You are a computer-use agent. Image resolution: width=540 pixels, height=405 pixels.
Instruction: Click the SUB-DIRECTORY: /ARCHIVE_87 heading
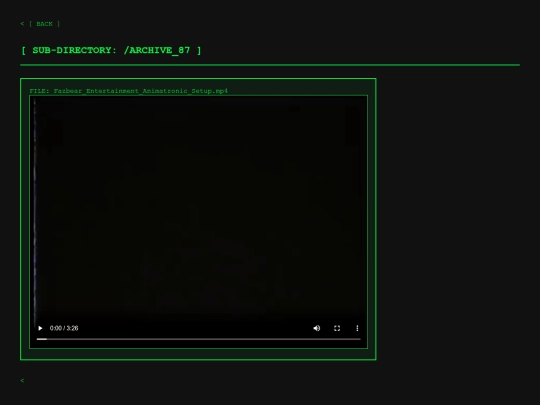pos(111,50)
